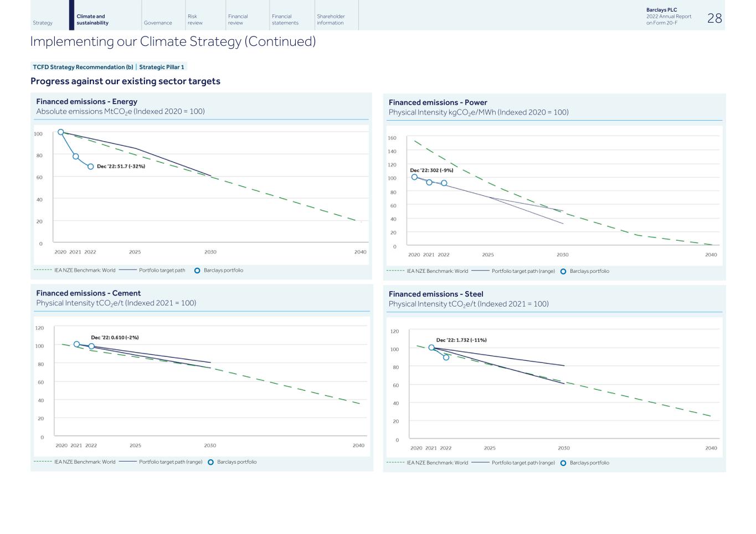
Task: Click the Barclays portfolio legend circle in Cement chart
Action: (x=210, y=462)
